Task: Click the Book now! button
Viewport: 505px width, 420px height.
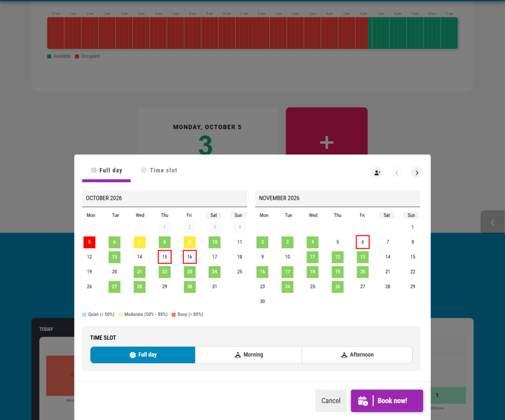Action: (387, 401)
